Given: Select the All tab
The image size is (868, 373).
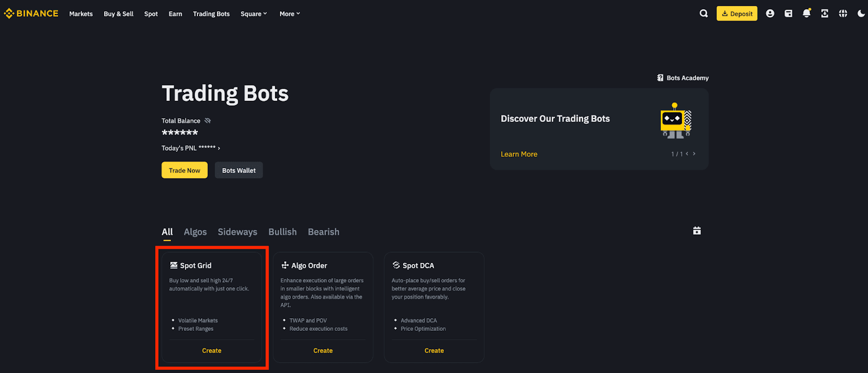Looking at the screenshot, I should (167, 232).
